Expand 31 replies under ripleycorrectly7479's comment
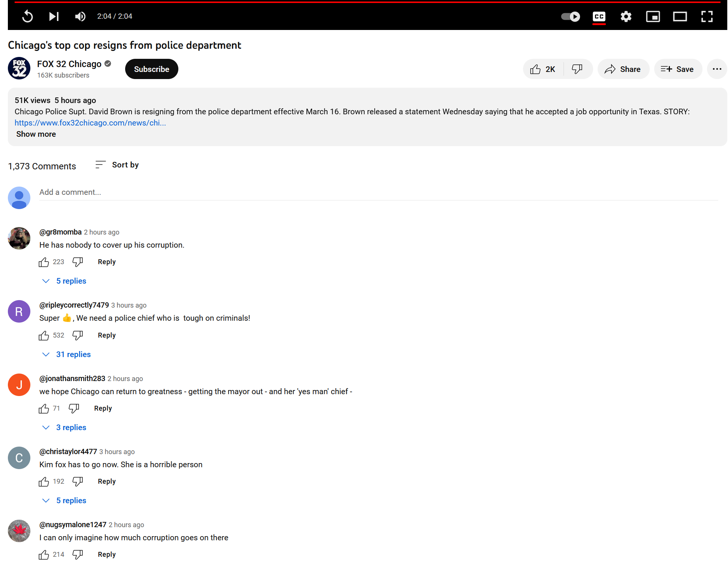Viewport: 728px width, 565px height. 73,354
